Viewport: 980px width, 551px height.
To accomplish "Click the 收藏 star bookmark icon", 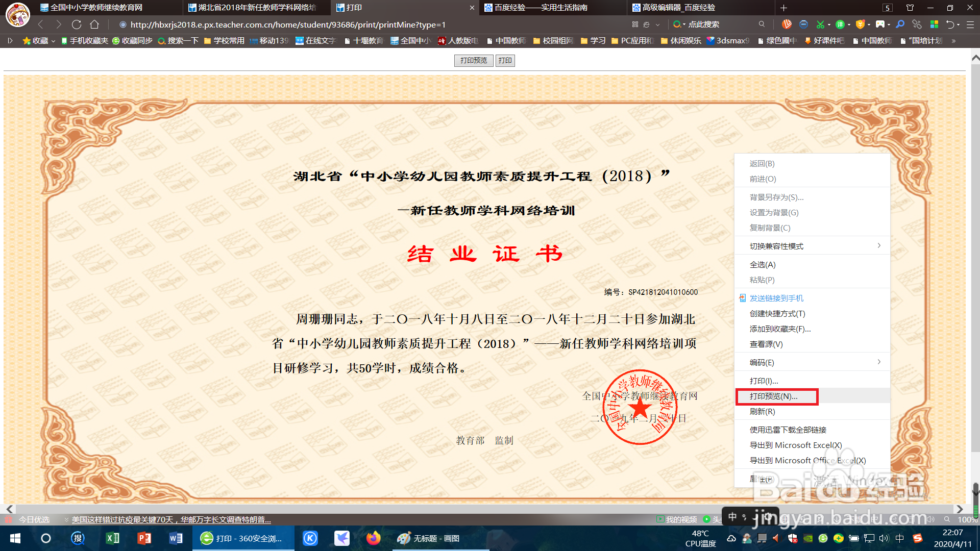I will pyautogui.click(x=26, y=41).
